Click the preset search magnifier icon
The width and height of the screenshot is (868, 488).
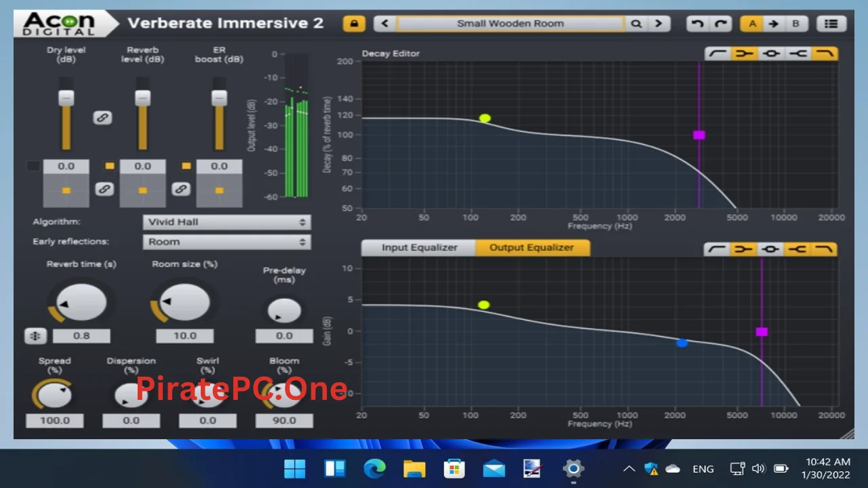click(636, 24)
